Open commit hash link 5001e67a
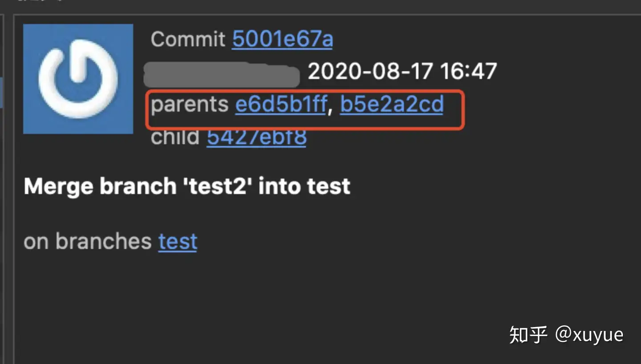 point(282,39)
